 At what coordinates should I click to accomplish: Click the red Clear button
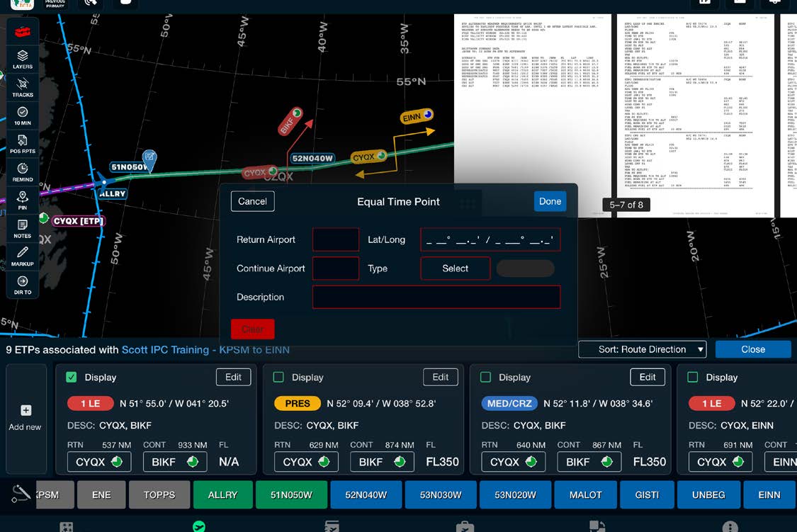click(253, 329)
